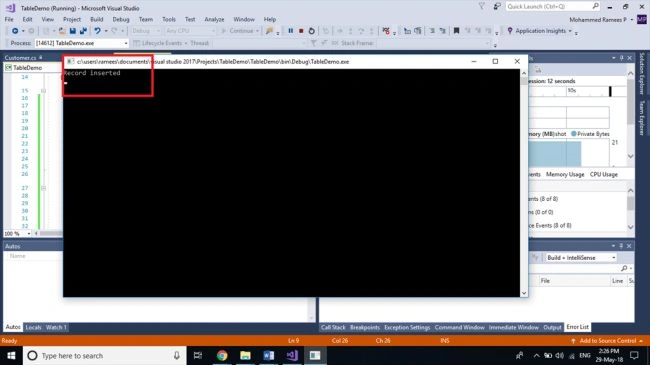Screen dimensions: 650x365
Task: Pause debugging with the Break All icon
Action: (x=291, y=31)
